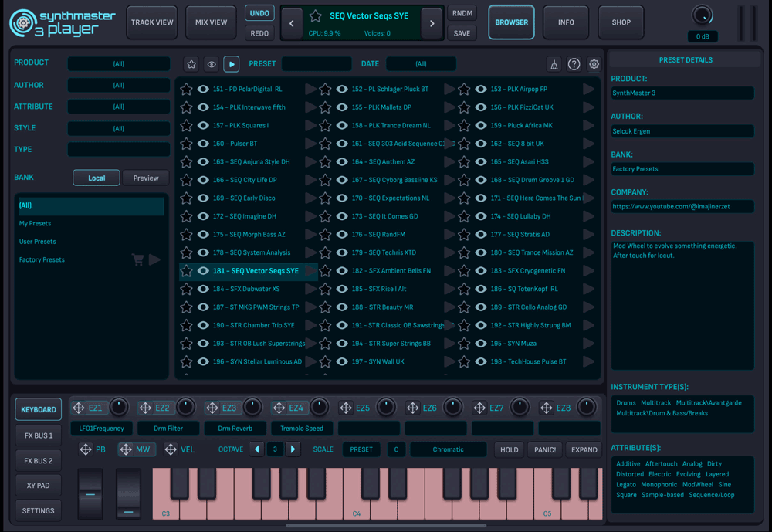Click the SAVE preset button
Screen dimensions: 772x532
(x=462, y=33)
